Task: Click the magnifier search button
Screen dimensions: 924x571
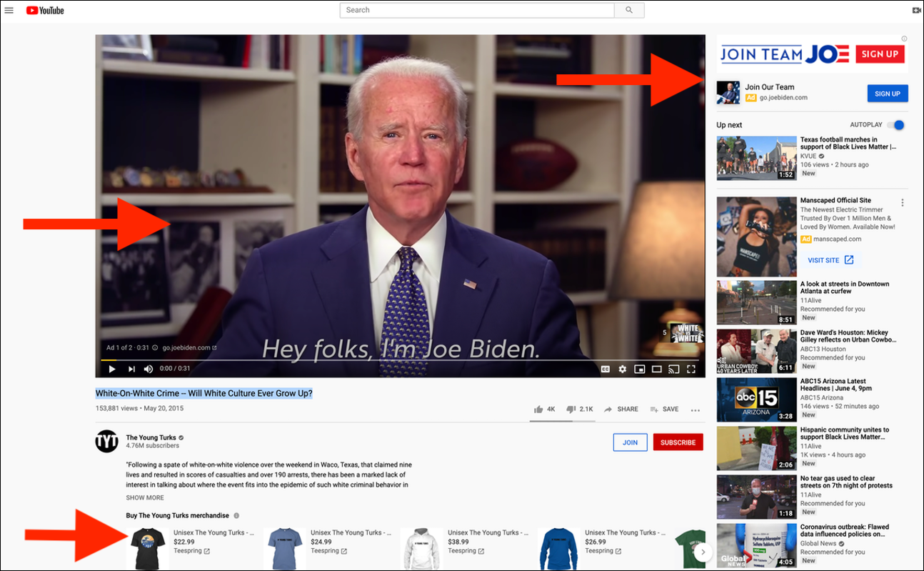Action: 629,10
